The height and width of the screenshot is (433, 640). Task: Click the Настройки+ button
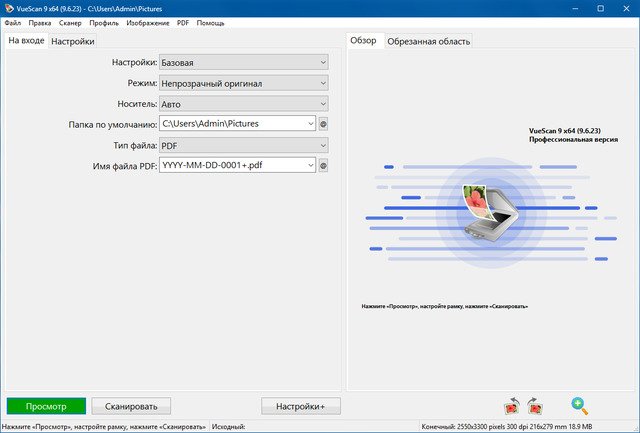pyautogui.click(x=301, y=406)
